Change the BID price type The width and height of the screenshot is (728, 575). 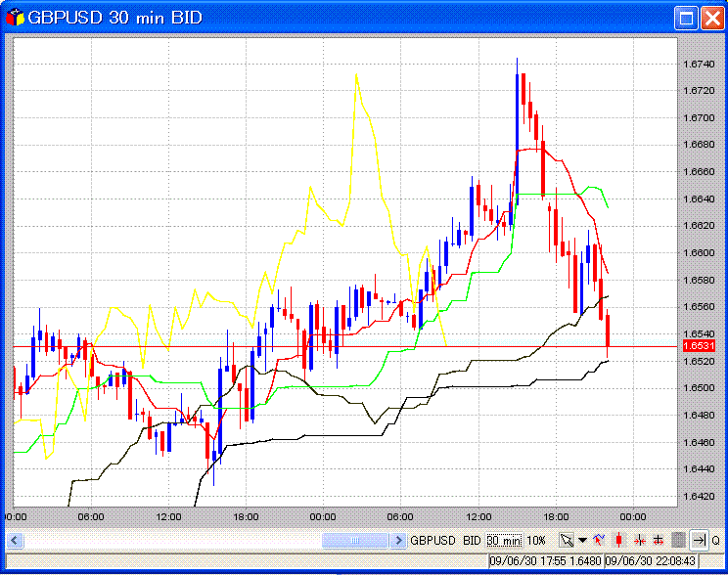click(472, 540)
